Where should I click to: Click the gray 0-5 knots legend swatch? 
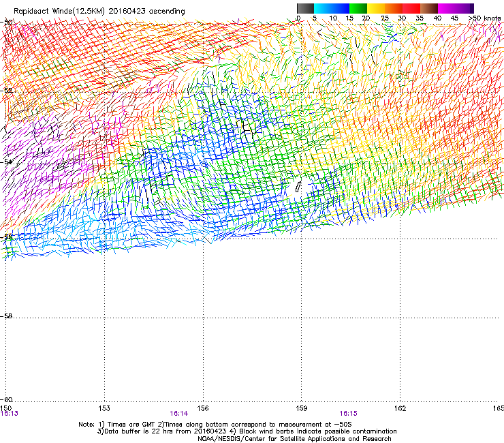[305, 8]
